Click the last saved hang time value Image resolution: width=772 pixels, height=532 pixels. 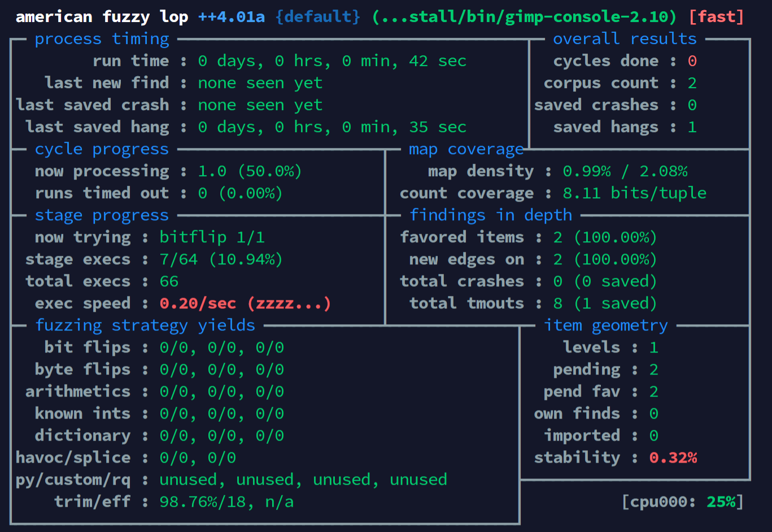(332, 127)
